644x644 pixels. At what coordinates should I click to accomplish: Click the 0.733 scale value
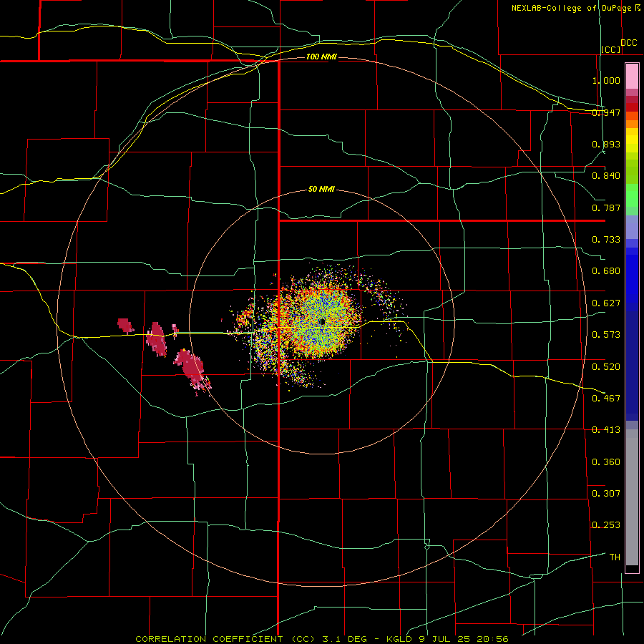point(606,240)
